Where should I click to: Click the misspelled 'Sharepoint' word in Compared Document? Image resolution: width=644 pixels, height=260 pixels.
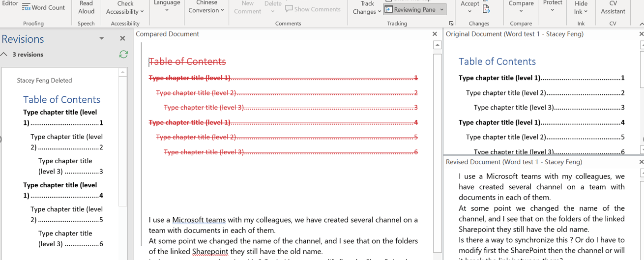tap(210, 251)
